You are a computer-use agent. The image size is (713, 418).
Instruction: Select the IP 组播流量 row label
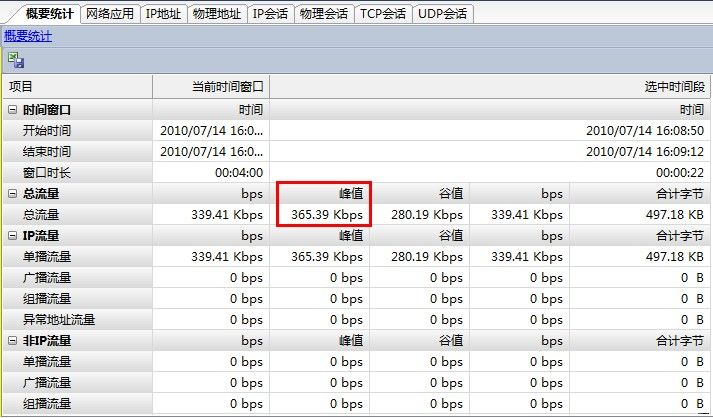[47, 299]
